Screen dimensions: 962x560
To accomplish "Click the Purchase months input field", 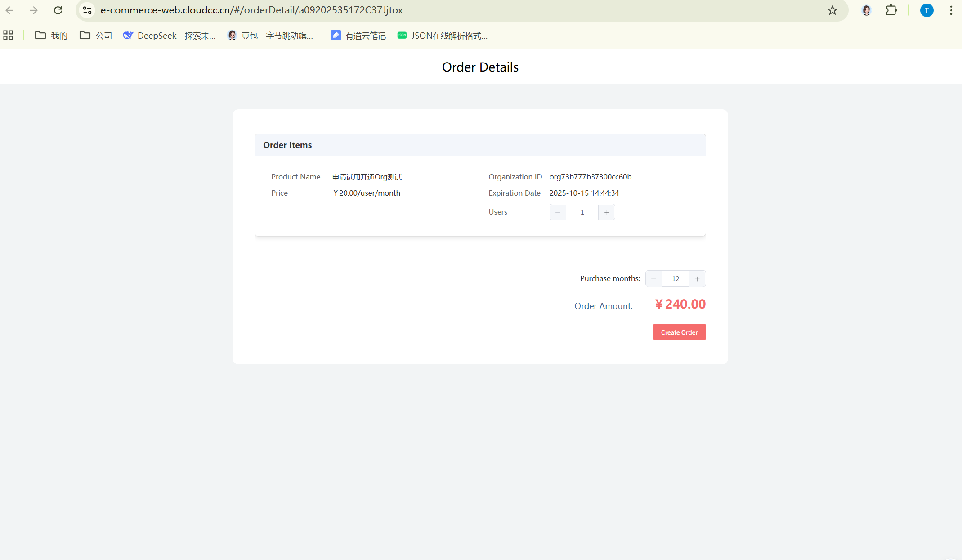I will pos(675,278).
